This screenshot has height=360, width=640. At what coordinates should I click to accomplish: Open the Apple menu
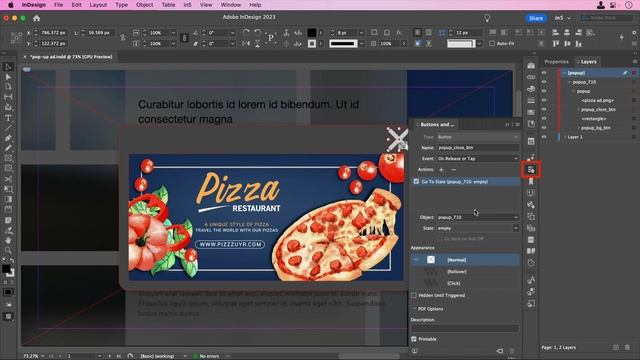pyautogui.click(x=11, y=5)
